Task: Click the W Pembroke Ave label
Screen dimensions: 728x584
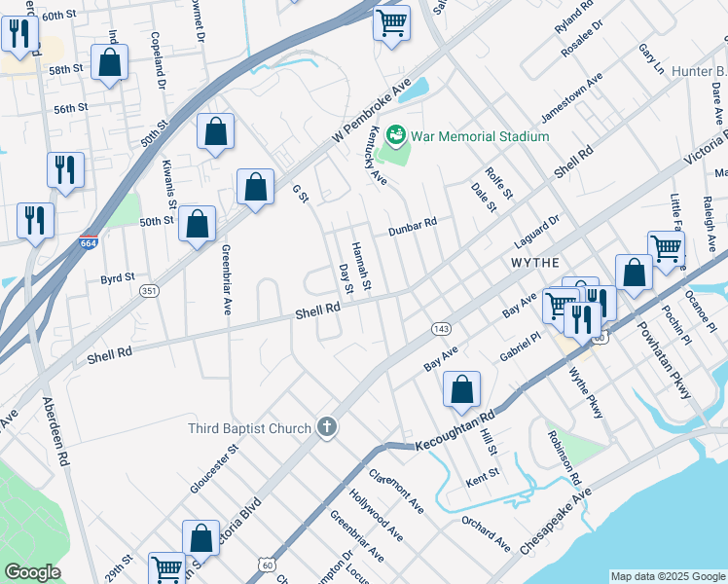Action: pos(371,111)
